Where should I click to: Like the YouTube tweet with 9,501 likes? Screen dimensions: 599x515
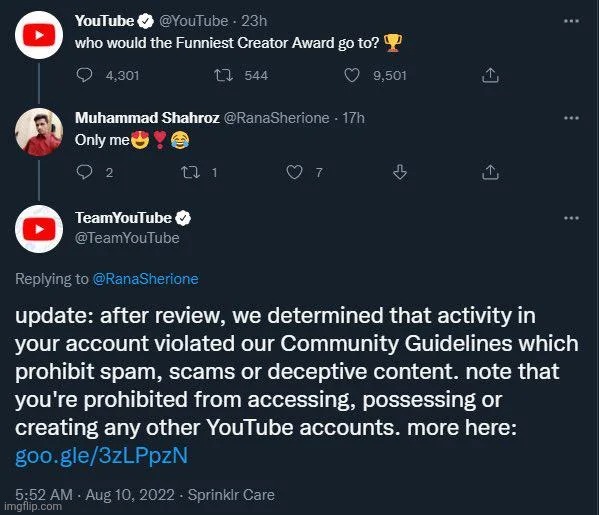coord(352,75)
